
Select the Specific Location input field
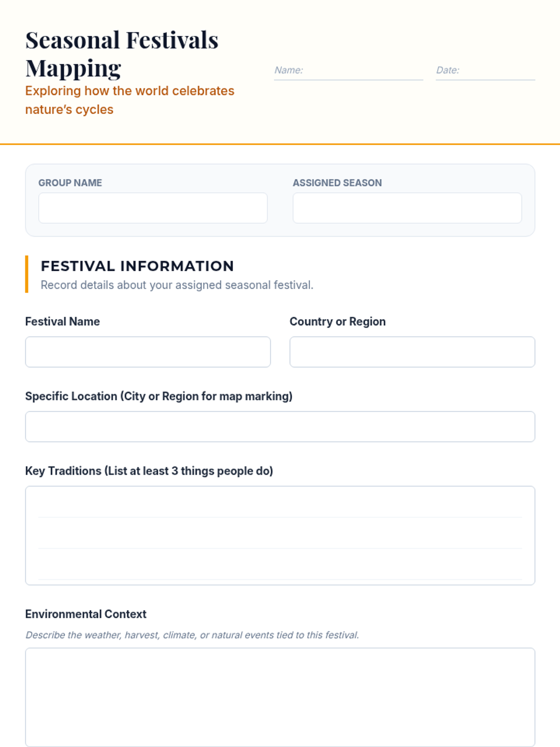(280, 426)
